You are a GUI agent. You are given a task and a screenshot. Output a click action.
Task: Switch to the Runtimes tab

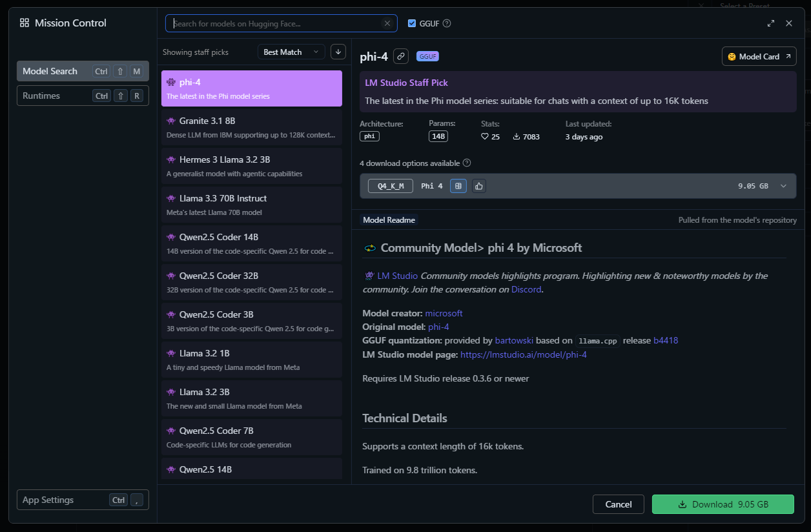point(83,96)
